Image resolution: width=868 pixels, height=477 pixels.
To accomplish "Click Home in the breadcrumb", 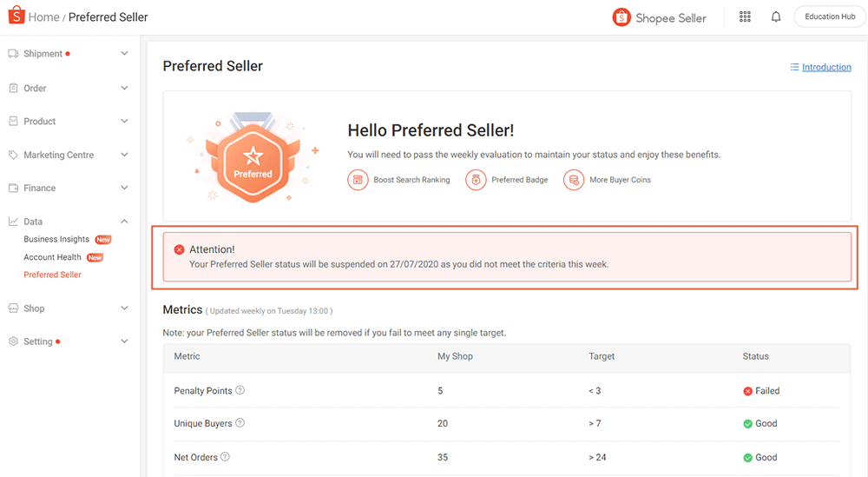I will click(x=43, y=17).
